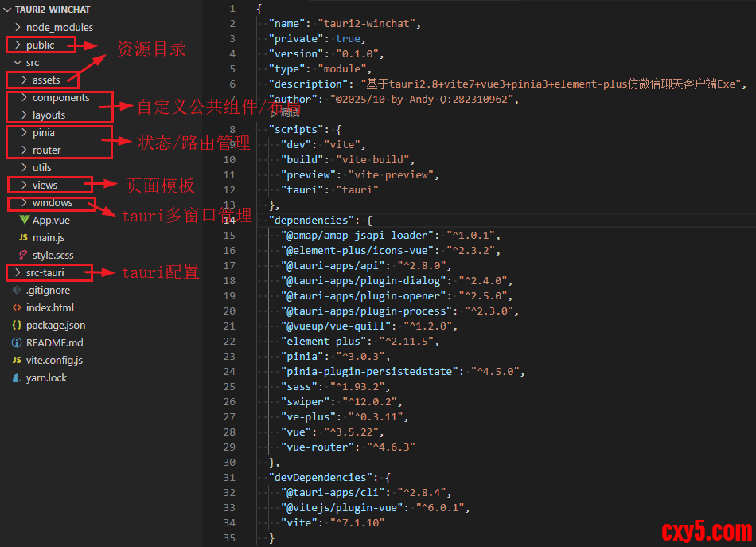Click the git icon beside .gitignore

17,290
